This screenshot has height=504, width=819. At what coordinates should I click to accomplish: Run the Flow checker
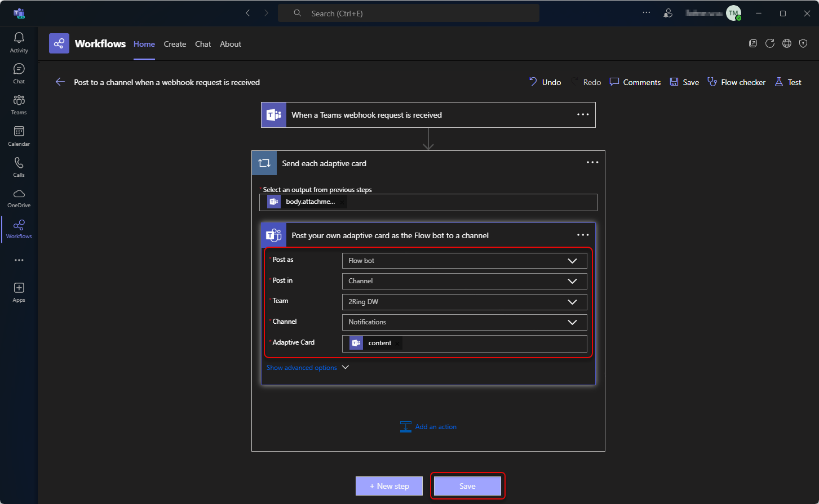pos(737,82)
